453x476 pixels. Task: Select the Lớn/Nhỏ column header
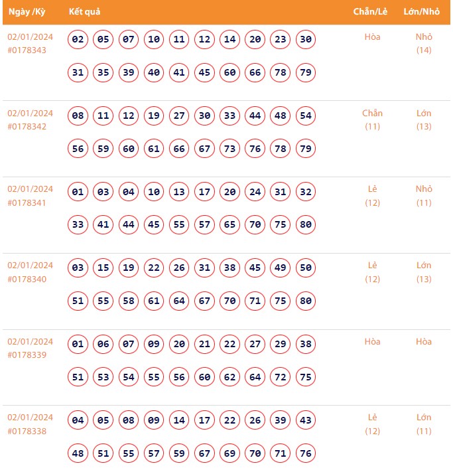point(422,11)
